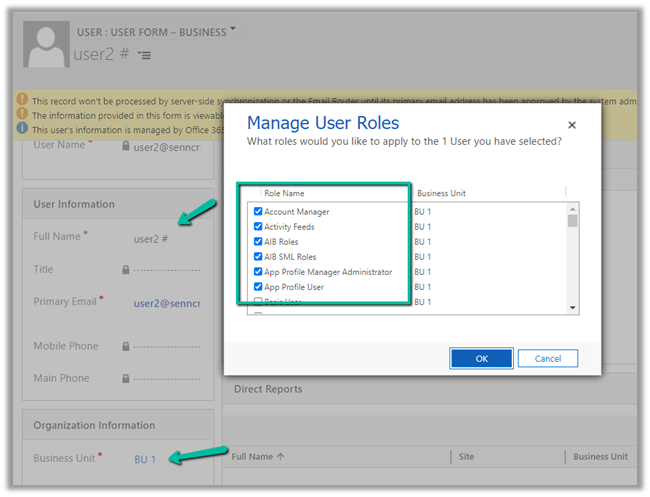Click the lock icon next to User Name
The height and width of the screenshot is (497, 650).
pos(125,146)
